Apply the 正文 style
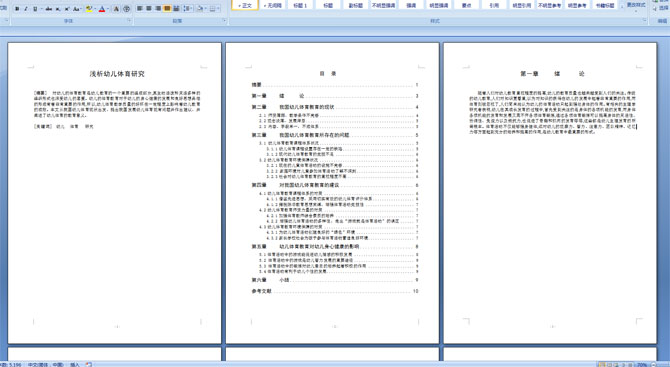The image size is (670, 367). (x=245, y=6)
